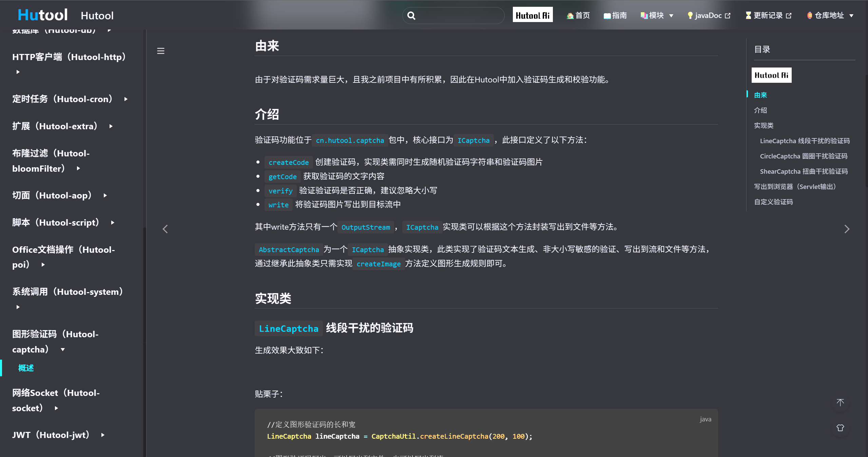Click inside the search input field
This screenshot has width=868, height=457.
coord(455,15)
